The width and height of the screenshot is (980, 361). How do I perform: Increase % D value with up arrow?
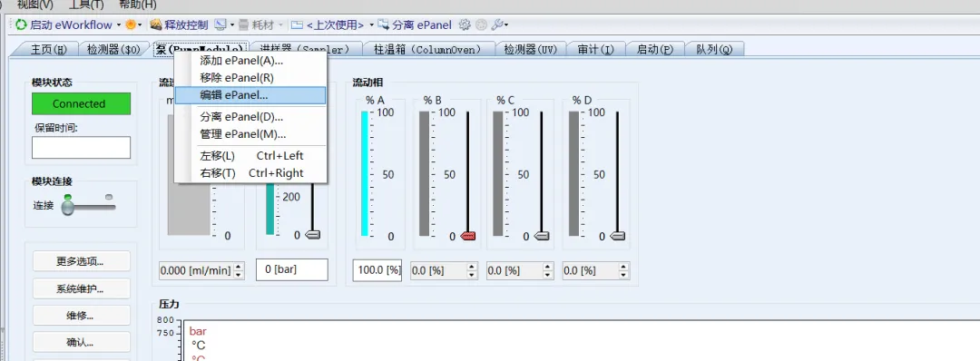(x=623, y=267)
